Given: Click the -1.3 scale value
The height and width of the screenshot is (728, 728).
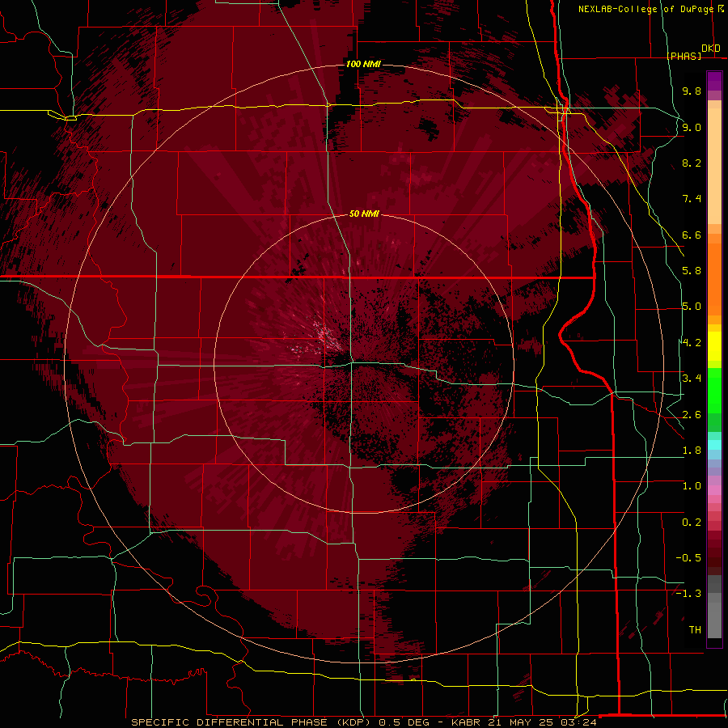Looking at the screenshot, I should tap(688, 594).
